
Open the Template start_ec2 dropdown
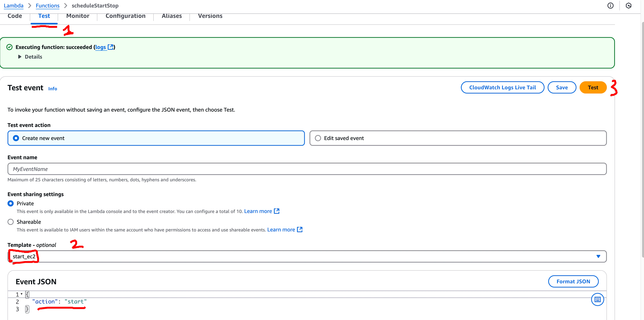[307, 256]
